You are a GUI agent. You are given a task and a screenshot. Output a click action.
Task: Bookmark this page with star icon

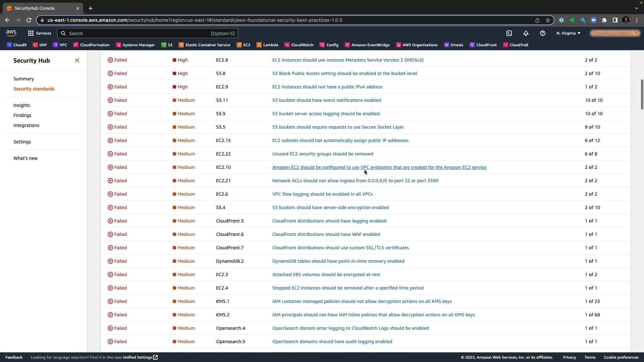[x=548, y=20]
